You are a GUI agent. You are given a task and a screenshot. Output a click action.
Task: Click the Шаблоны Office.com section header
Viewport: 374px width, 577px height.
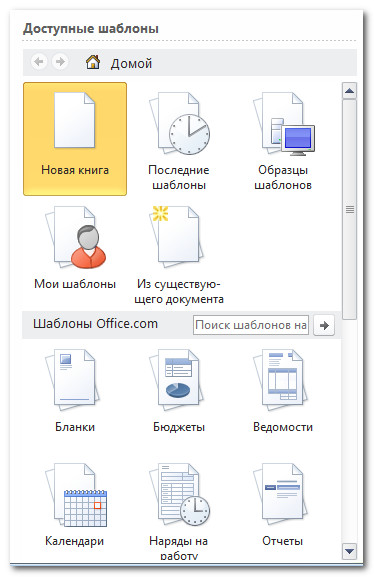95,324
